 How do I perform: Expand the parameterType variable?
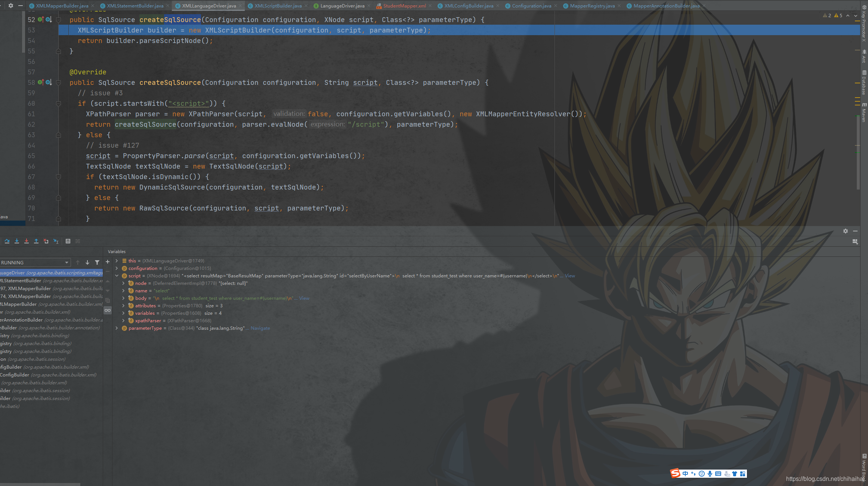coord(117,328)
